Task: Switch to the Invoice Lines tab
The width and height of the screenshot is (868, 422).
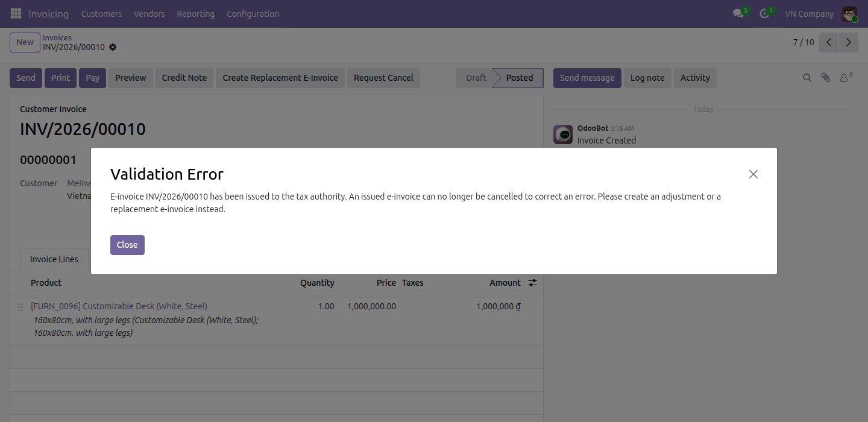Action: tap(54, 259)
